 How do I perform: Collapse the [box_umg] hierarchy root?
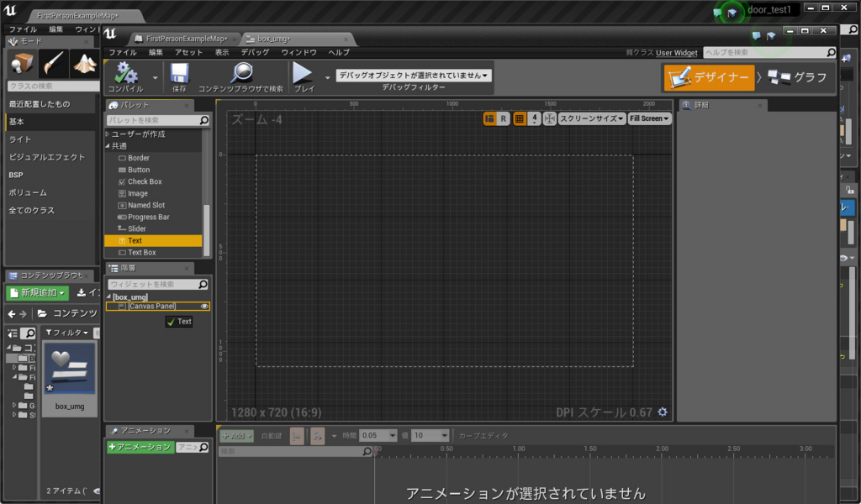(108, 297)
